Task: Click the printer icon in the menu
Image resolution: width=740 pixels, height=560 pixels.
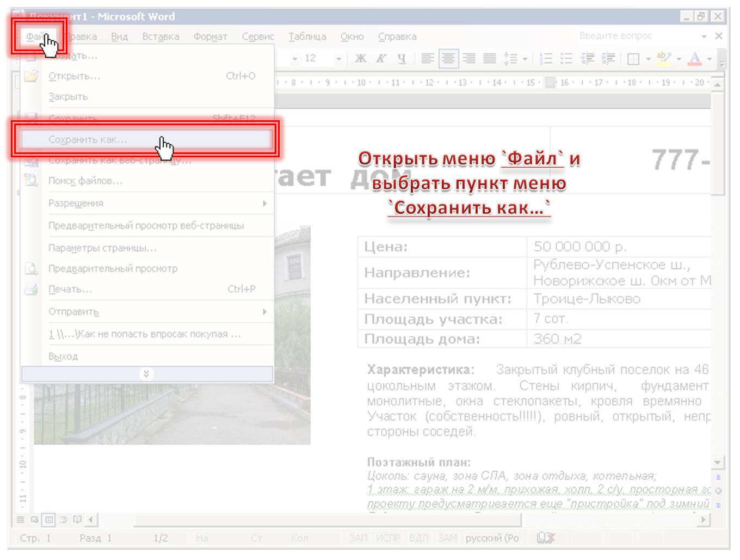Action: pos(31,289)
